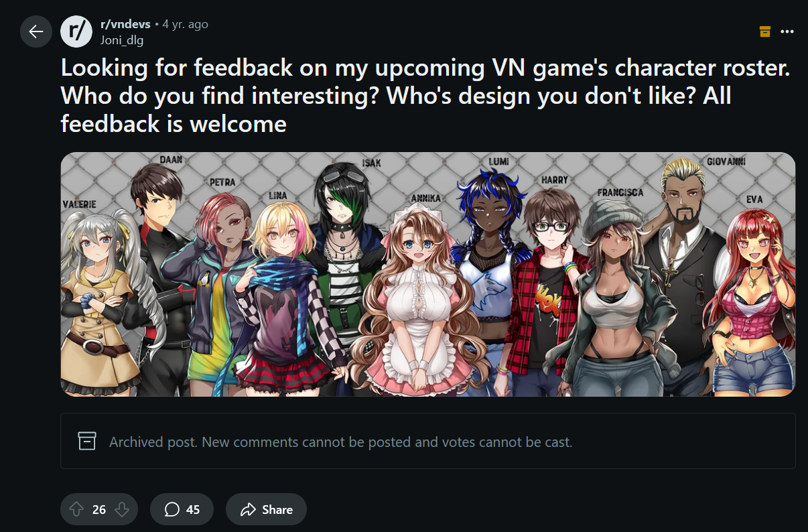The image size is (808, 532).
Task: Open the comments via speech bubble icon
Action: [172, 510]
